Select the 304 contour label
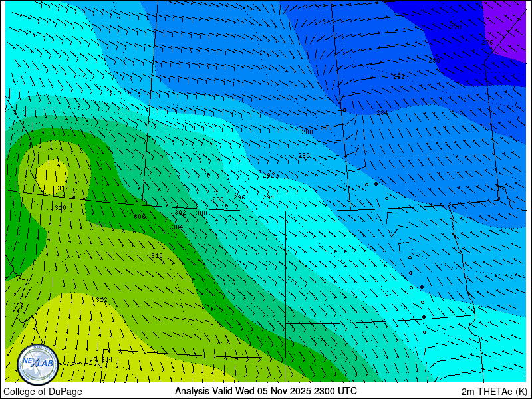This screenshot has height=399, width=532. click(x=178, y=227)
